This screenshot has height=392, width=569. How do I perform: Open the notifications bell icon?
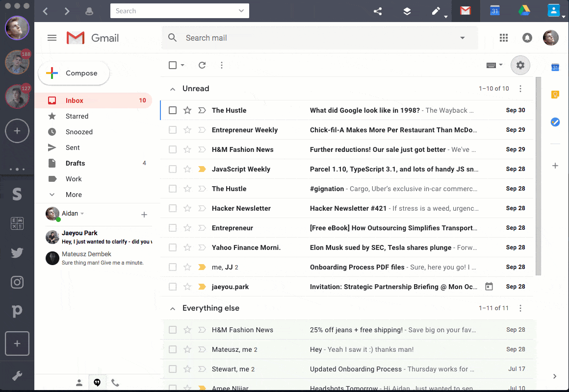point(527,38)
